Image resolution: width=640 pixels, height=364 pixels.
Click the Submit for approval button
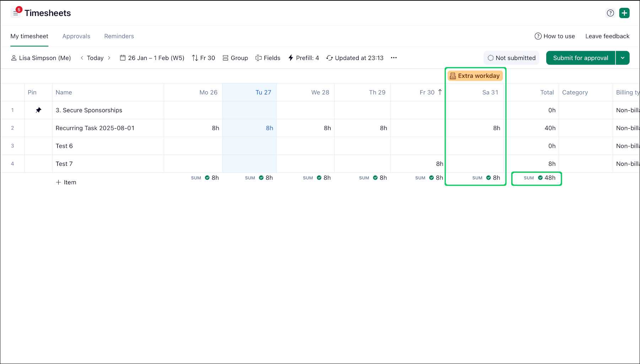coord(580,58)
